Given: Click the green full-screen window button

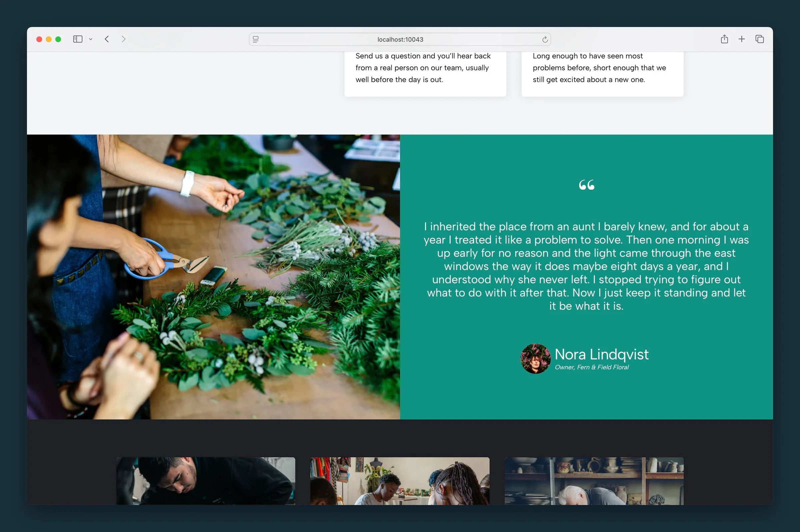Looking at the screenshot, I should pyautogui.click(x=58, y=39).
